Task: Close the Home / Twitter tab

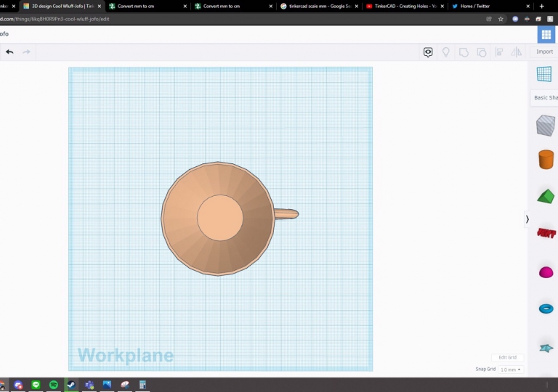Action: [527, 6]
